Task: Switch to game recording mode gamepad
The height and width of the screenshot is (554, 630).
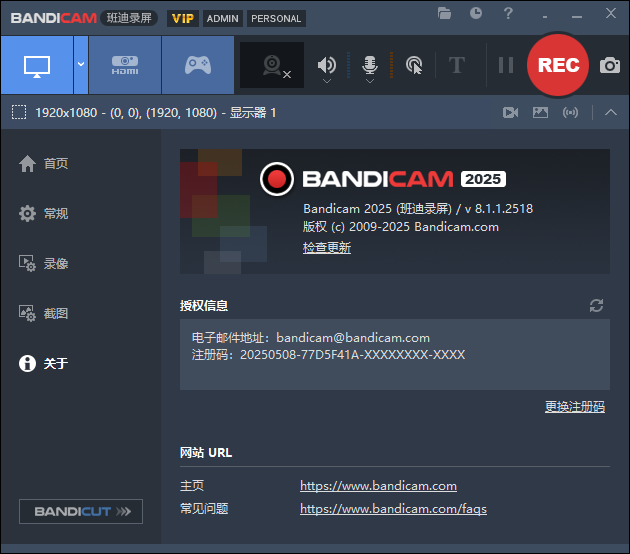Action: coord(198,65)
